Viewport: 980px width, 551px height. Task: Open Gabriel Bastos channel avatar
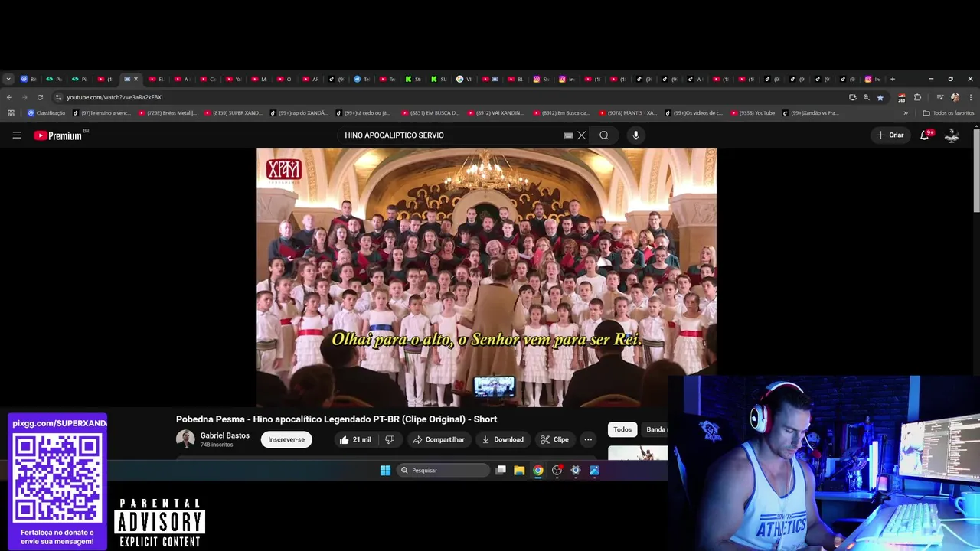(185, 439)
